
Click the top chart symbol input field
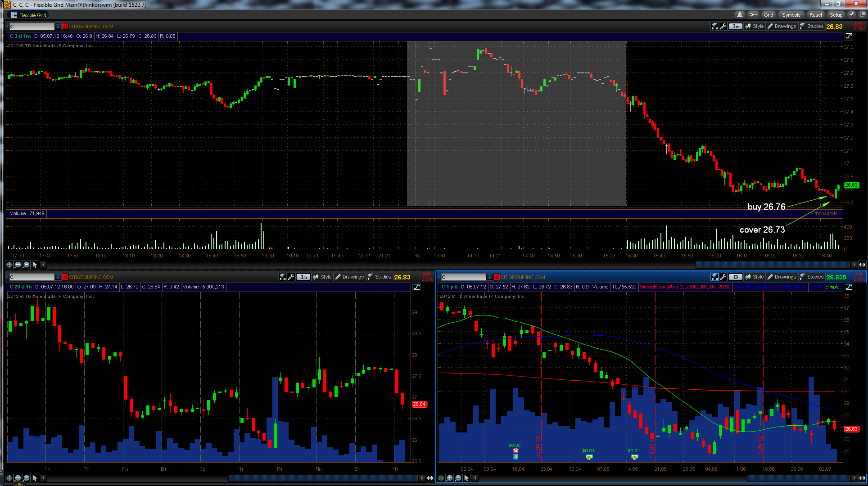(x=32, y=27)
